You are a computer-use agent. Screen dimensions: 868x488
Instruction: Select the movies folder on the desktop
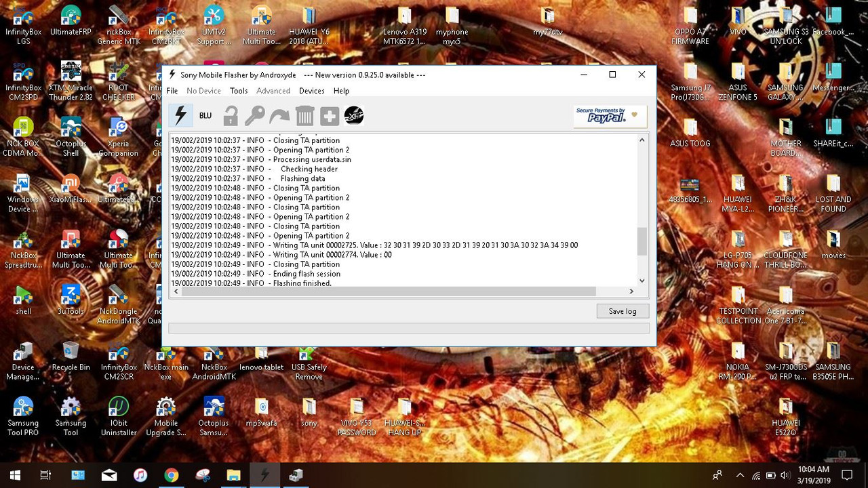[833, 245]
